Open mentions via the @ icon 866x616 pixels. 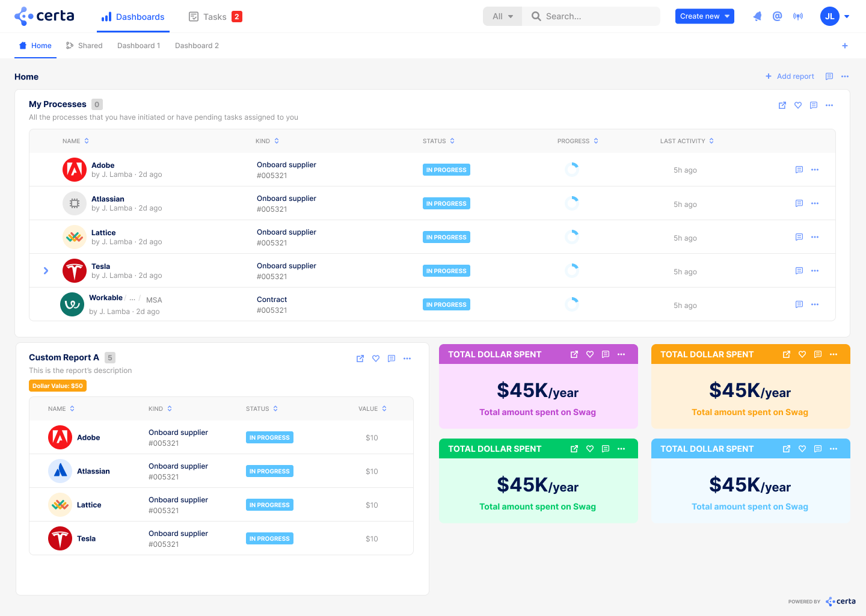pyautogui.click(x=777, y=16)
